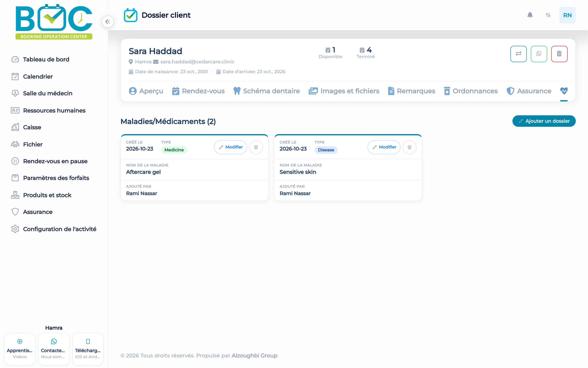This screenshot has height=368, width=588.
Task: Switch to the Rendez-vous tab
Action: point(198,91)
